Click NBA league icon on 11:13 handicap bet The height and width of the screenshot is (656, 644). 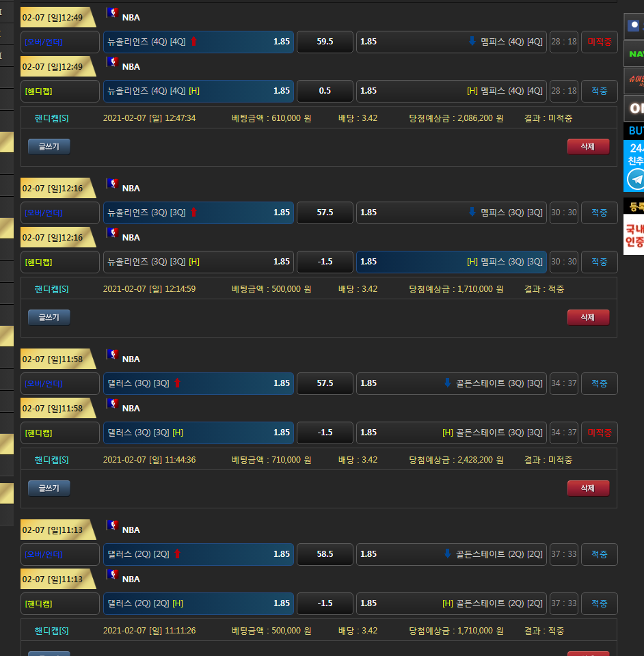point(113,575)
